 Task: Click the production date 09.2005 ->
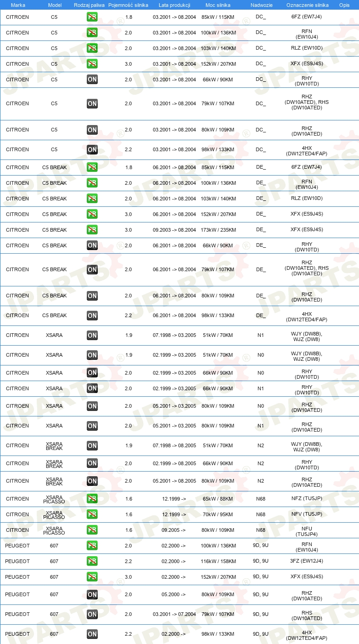click(174, 530)
